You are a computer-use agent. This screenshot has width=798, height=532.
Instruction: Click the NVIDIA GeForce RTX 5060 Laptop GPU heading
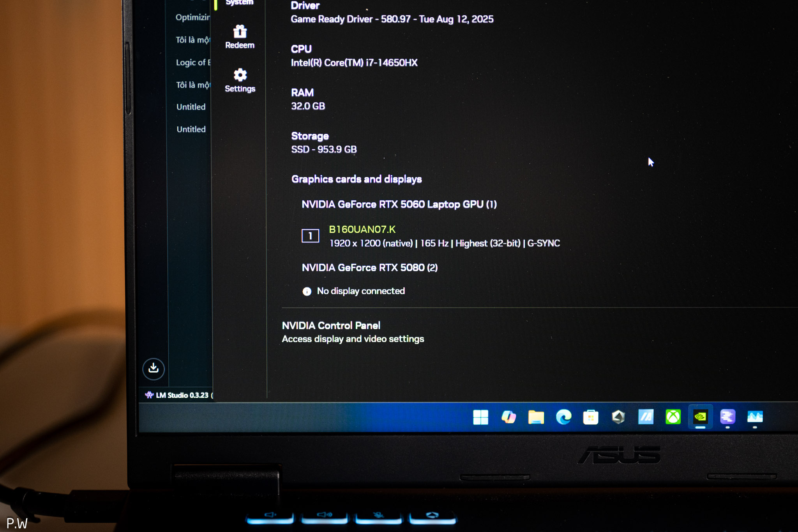pyautogui.click(x=399, y=205)
